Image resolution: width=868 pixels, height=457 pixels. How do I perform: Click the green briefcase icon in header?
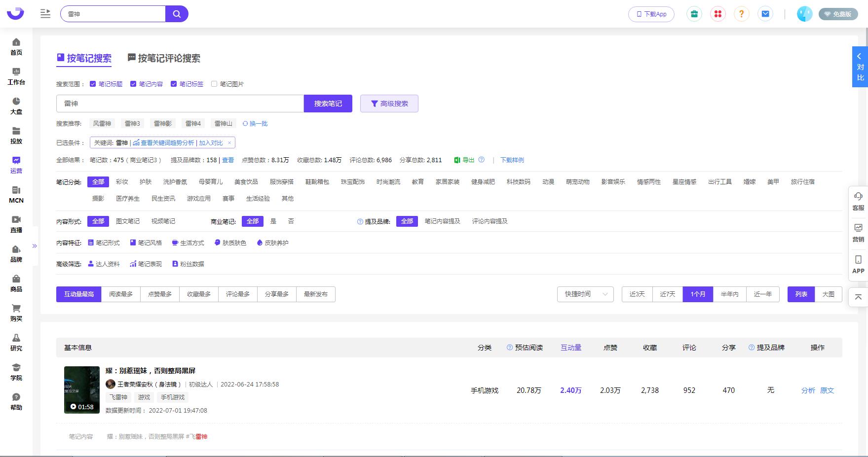[694, 14]
